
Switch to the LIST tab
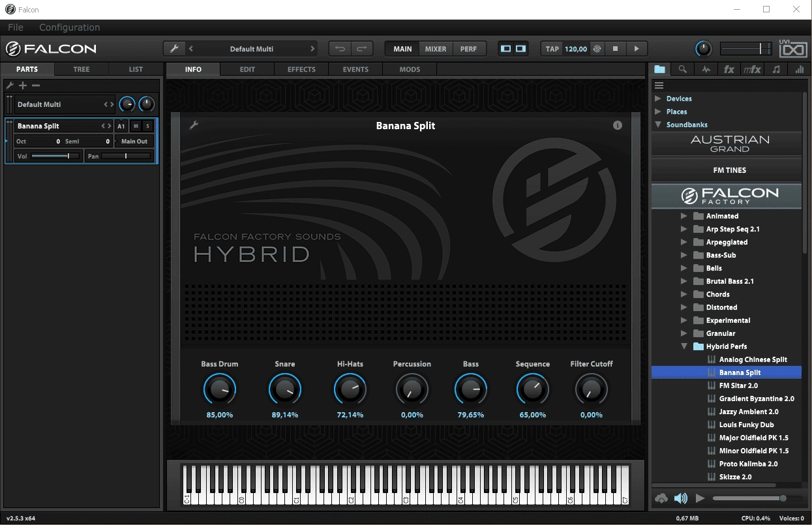coord(136,69)
